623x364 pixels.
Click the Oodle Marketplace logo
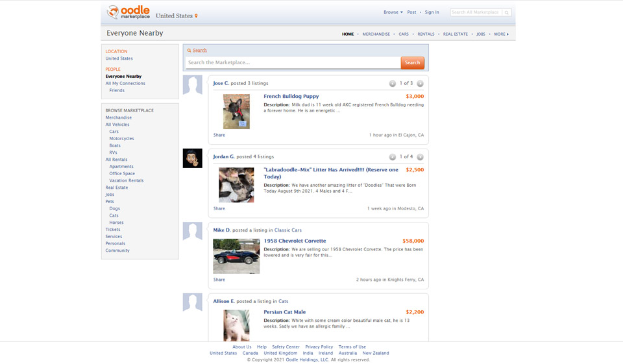pos(128,12)
